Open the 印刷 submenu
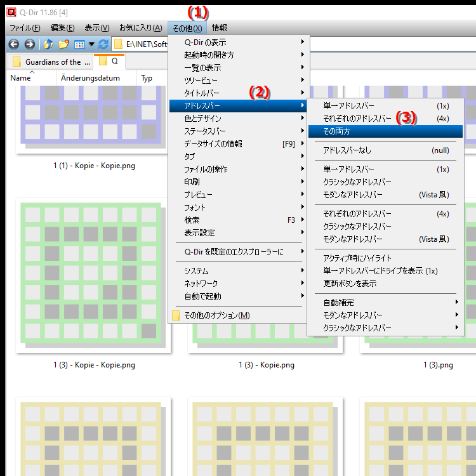The image size is (476, 476). 238,182
